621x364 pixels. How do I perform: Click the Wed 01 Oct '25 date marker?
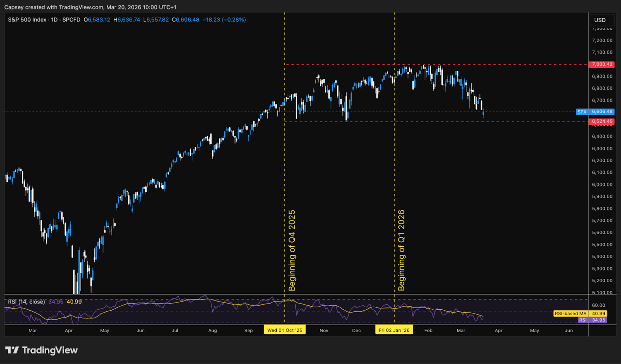coord(285,330)
